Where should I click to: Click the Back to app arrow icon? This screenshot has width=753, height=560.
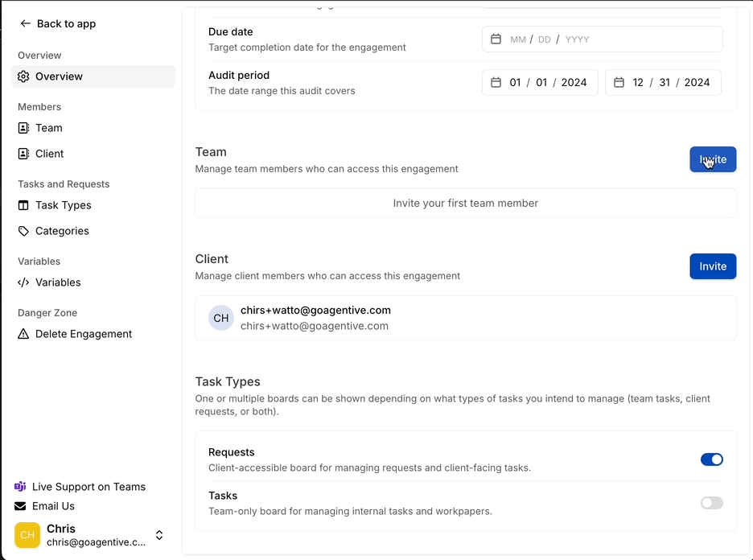click(26, 24)
